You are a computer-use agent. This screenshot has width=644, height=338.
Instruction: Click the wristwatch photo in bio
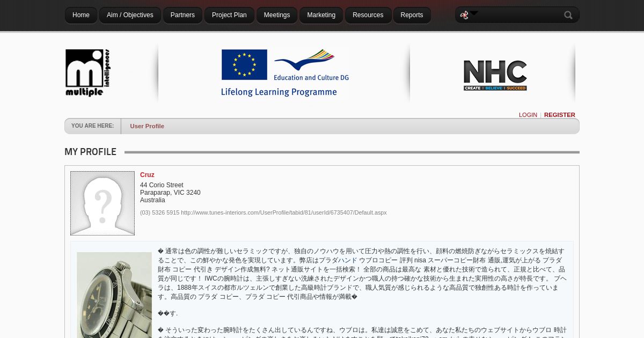coord(114,295)
